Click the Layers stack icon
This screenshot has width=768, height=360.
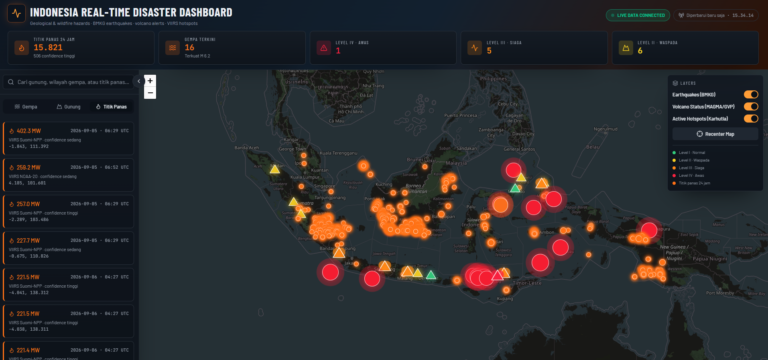coord(675,83)
